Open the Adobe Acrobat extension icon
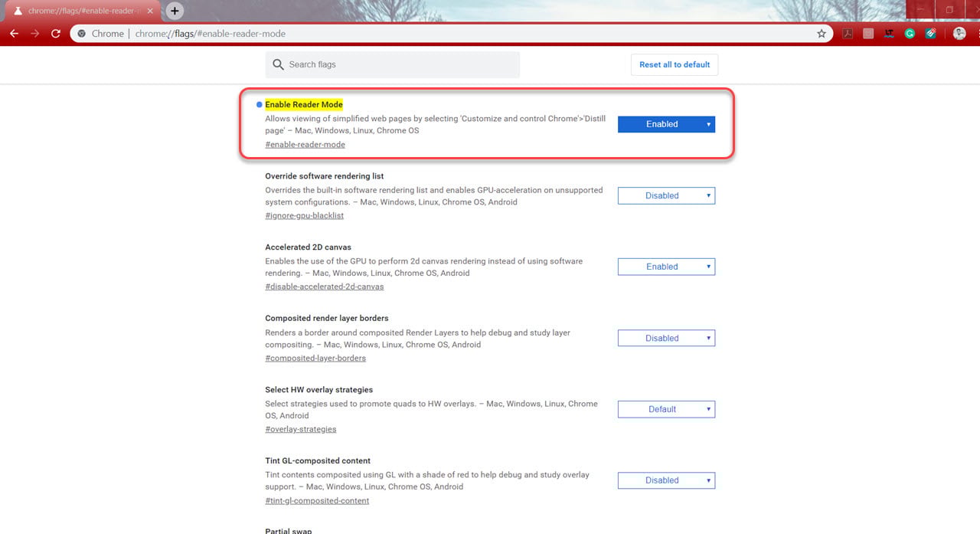The image size is (980, 534). 848,34
